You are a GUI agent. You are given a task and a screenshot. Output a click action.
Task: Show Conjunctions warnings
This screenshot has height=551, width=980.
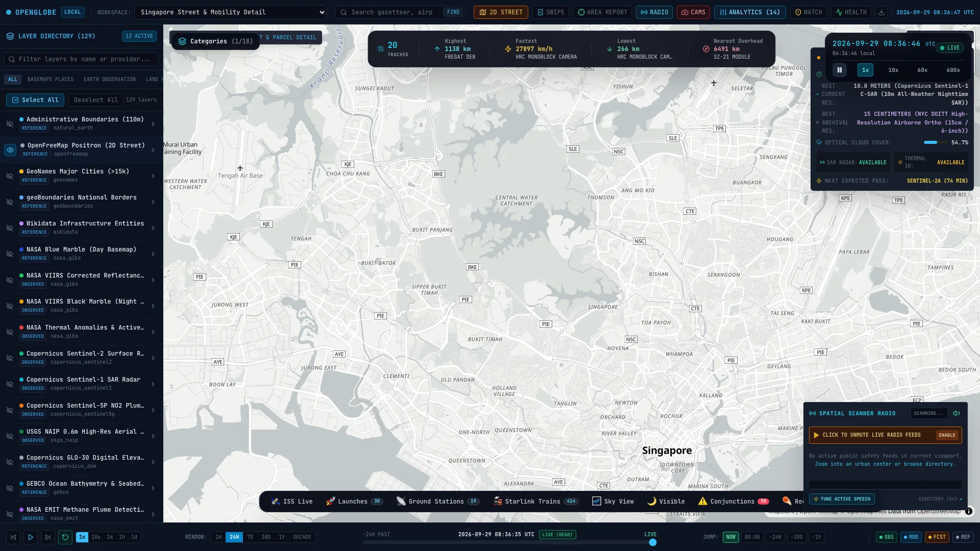(x=733, y=502)
